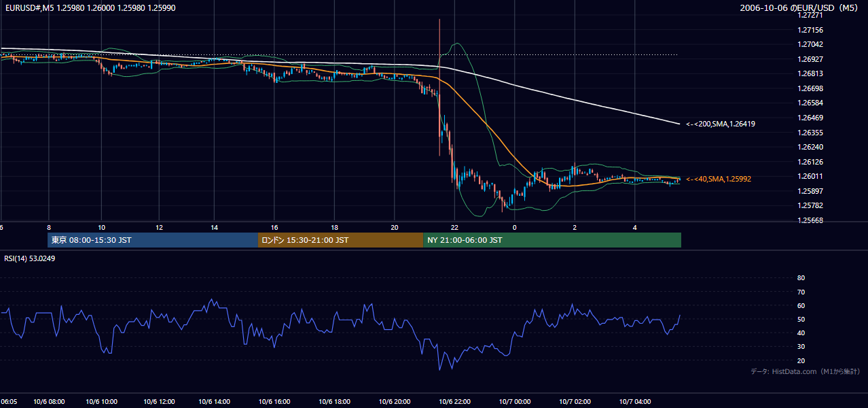Click the hour 0 tick under price chart
Image resolution: width=868 pixels, height=408 pixels.
[514, 227]
